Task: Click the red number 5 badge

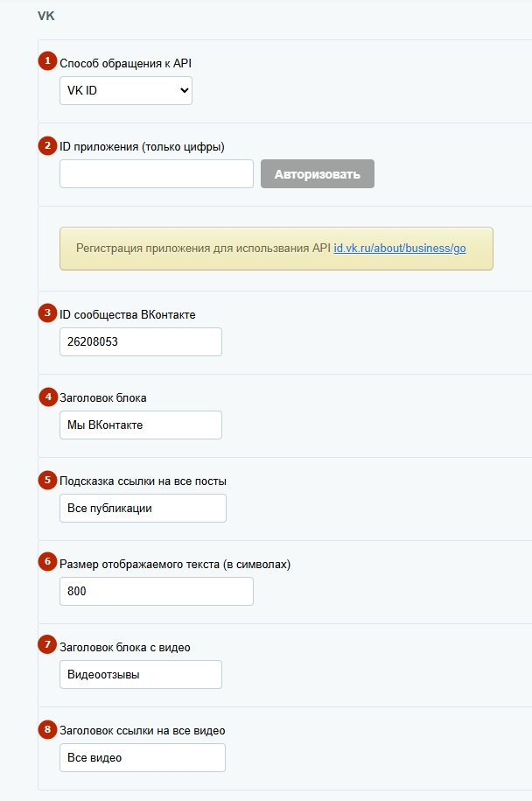Action: 47,480
